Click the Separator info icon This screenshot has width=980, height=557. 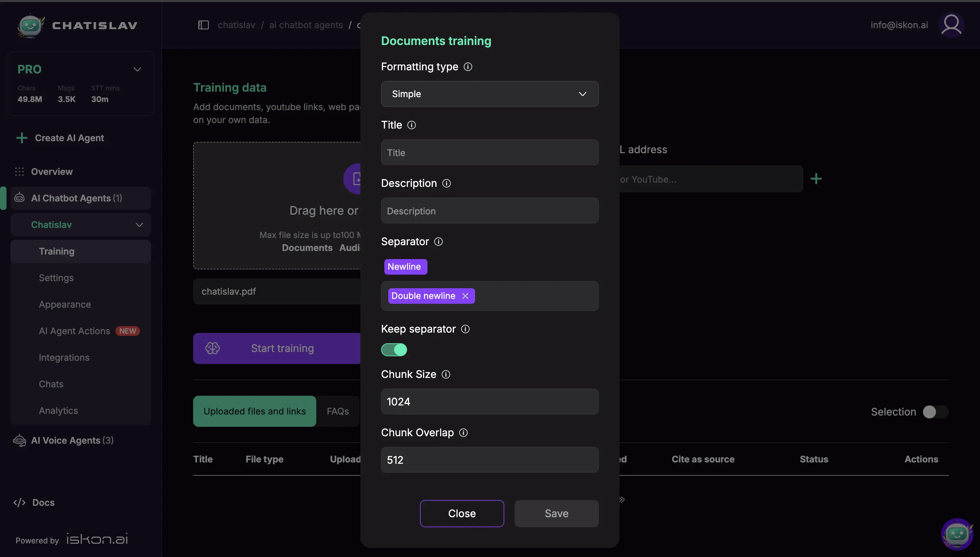click(439, 242)
